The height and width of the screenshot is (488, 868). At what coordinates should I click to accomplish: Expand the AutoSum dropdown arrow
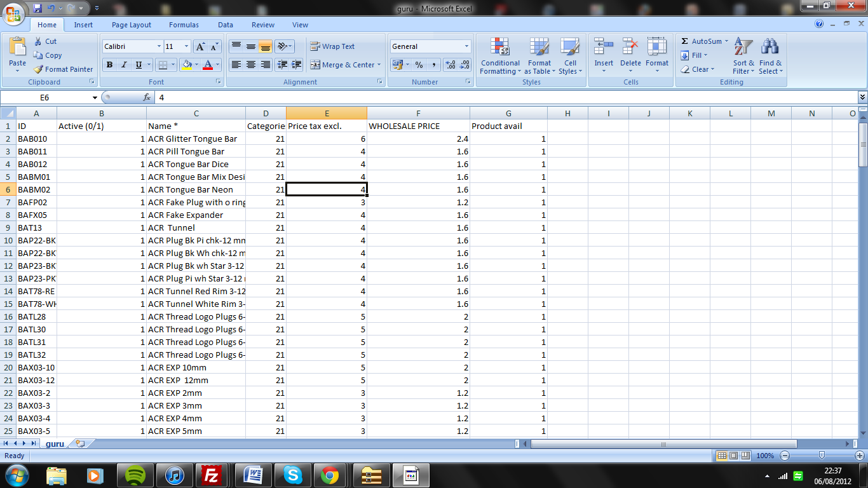click(726, 41)
